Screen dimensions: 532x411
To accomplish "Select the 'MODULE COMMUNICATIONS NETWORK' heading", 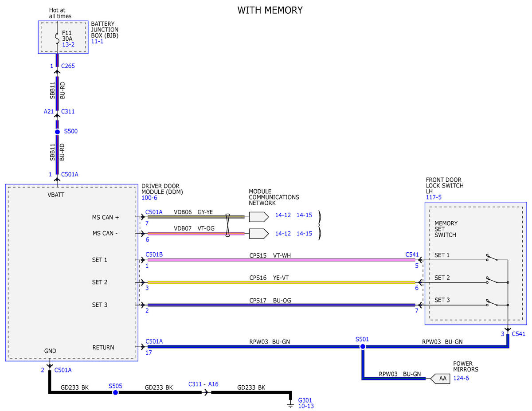I will point(274,197).
